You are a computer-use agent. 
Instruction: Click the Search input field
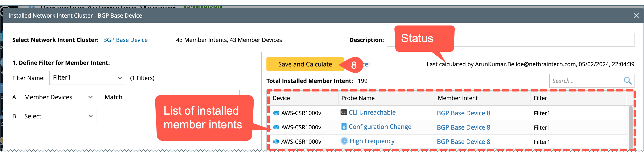[x=585, y=81]
